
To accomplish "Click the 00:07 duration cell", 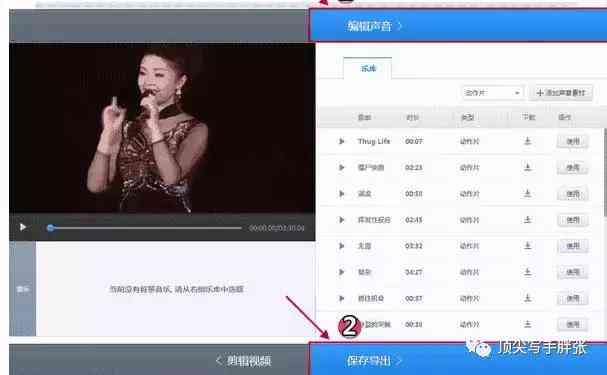I will click(x=413, y=141).
